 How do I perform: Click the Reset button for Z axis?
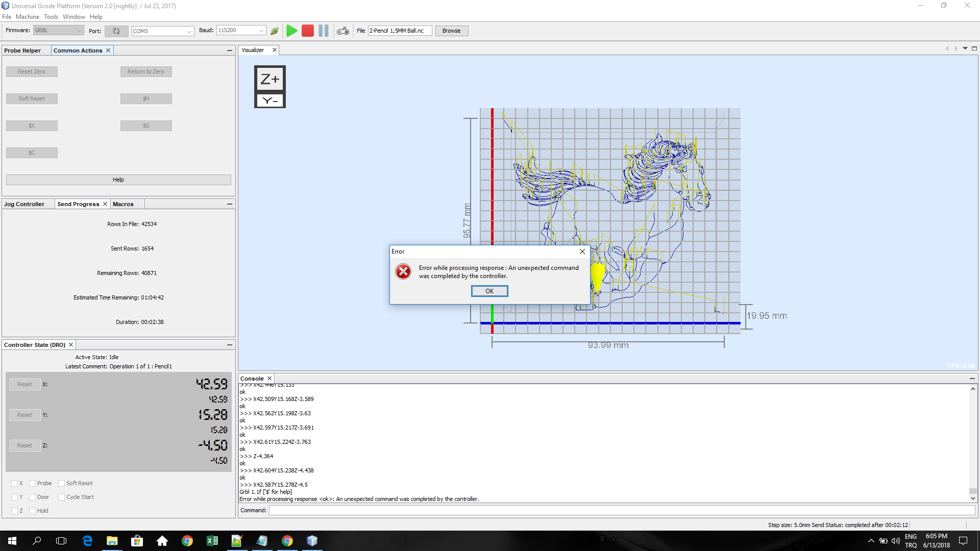[24, 445]
